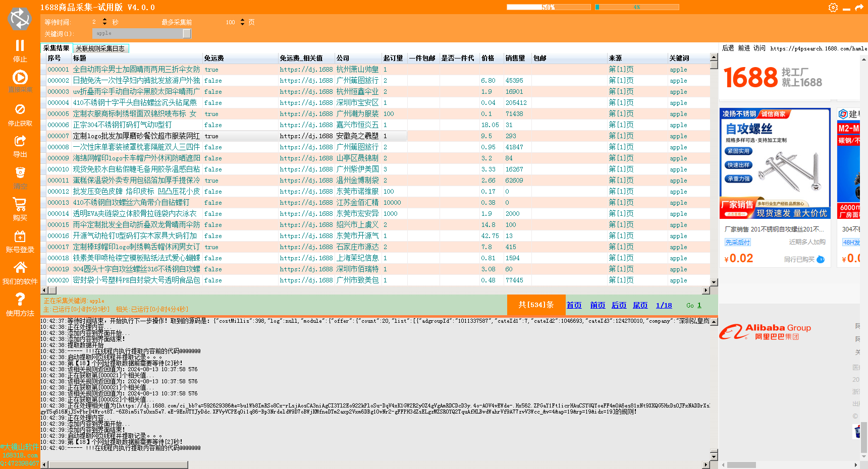Click the 1/18 page indicator link
868x469 pixels.
[x=664, y=305]
